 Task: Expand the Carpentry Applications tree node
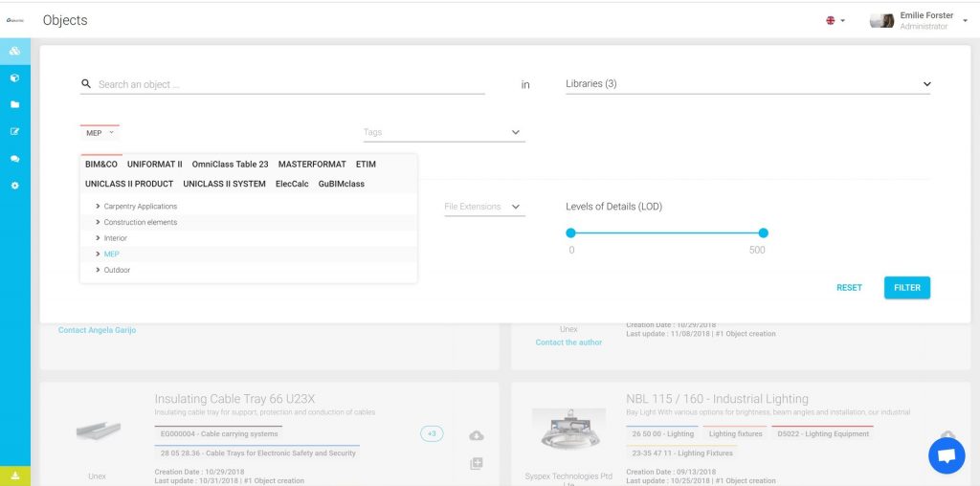(99, 207)
